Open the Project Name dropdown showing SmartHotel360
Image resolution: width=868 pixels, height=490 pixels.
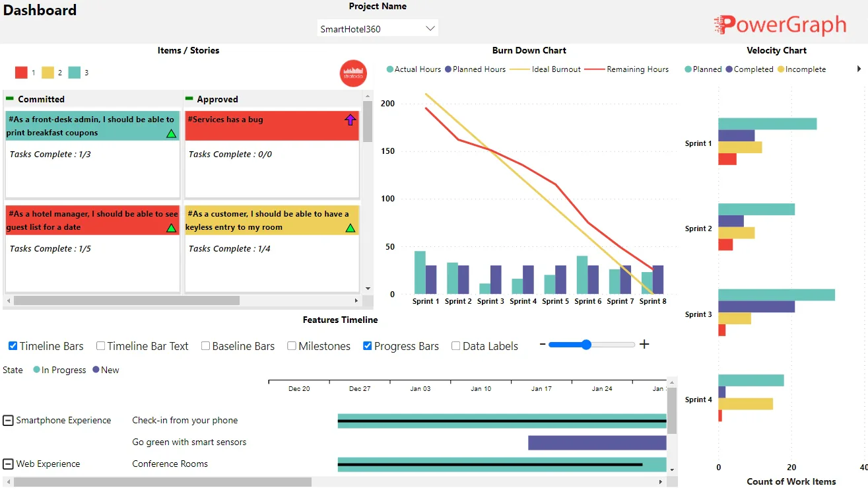coord(378,28)
